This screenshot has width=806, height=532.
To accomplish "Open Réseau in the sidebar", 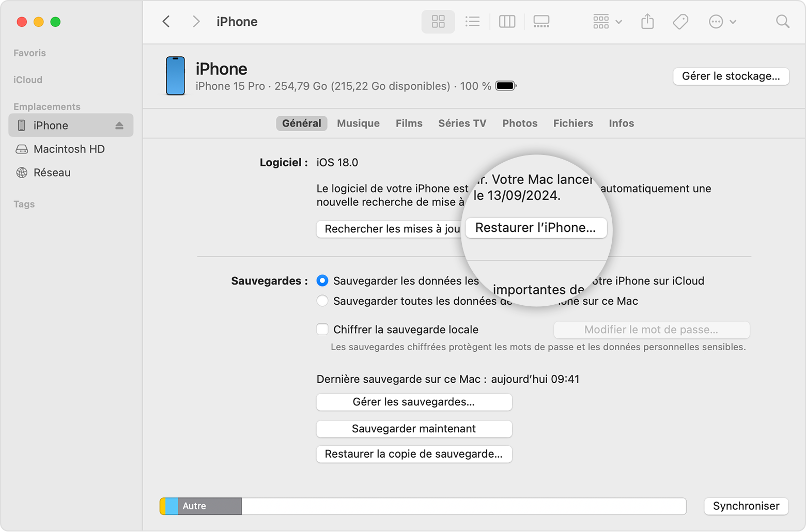I will point(52,173).
